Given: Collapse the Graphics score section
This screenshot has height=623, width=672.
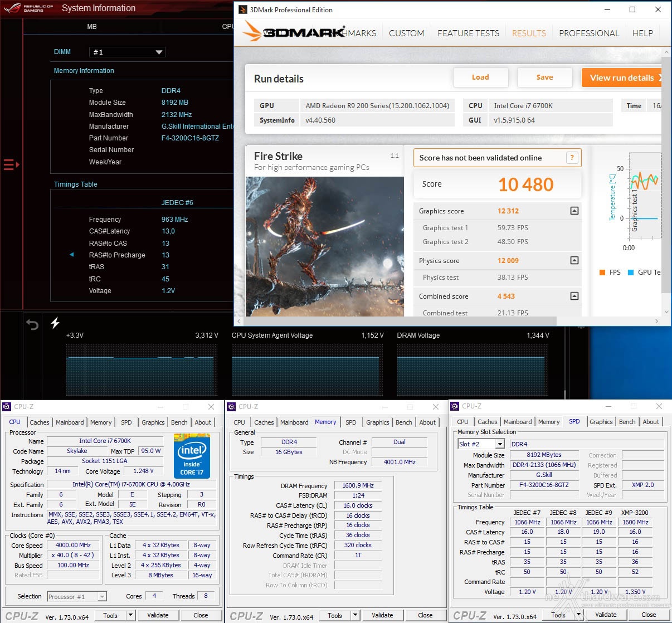Looking at the screenshot, I should click(x=574, y=211).
